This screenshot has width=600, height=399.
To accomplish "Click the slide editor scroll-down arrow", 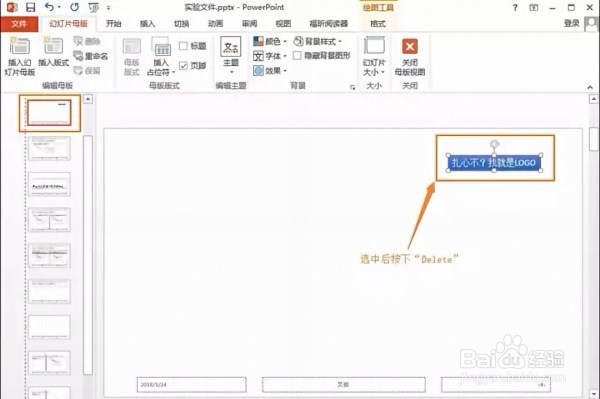I will click(x=593, y=393).
